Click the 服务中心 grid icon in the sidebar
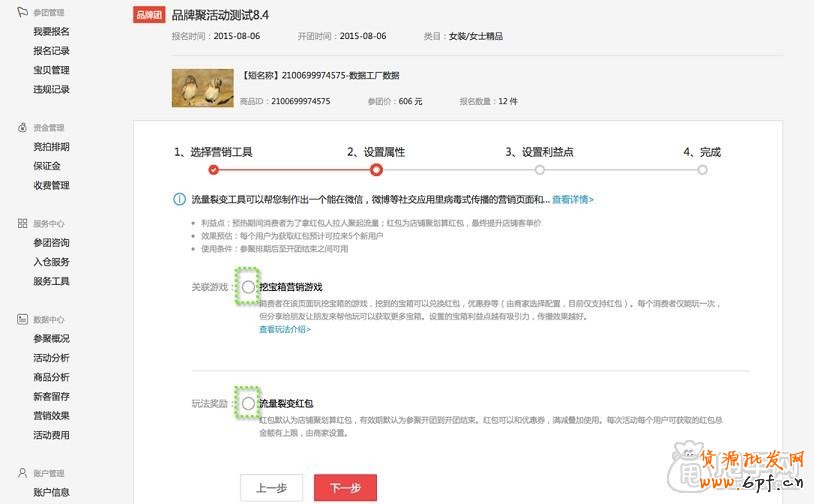814x504 pixels. pos(23,224)
